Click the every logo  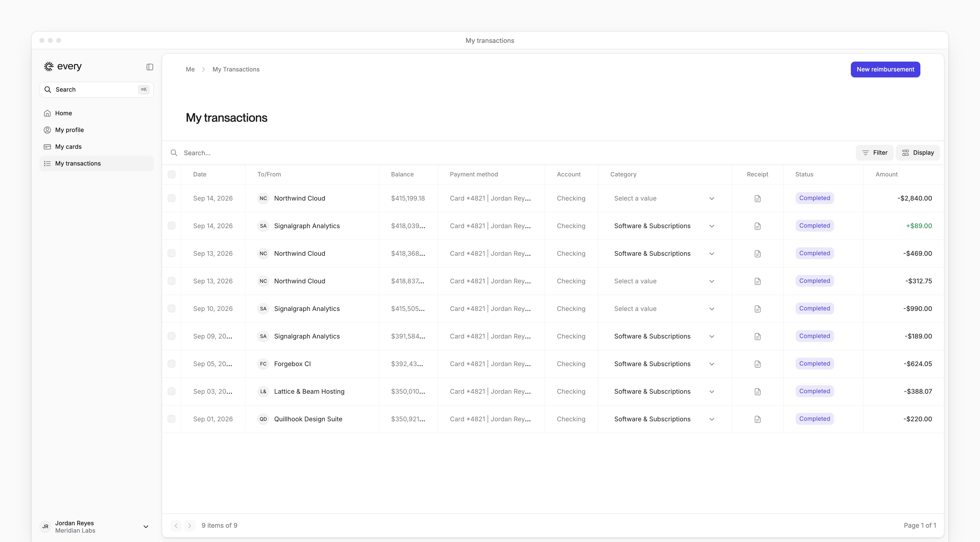(x=63, y=66)
